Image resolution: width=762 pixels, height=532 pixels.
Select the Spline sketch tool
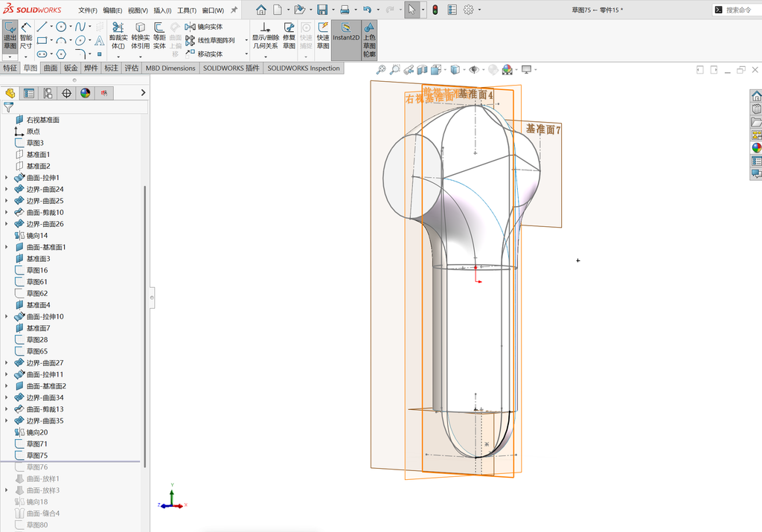[80, 27]
